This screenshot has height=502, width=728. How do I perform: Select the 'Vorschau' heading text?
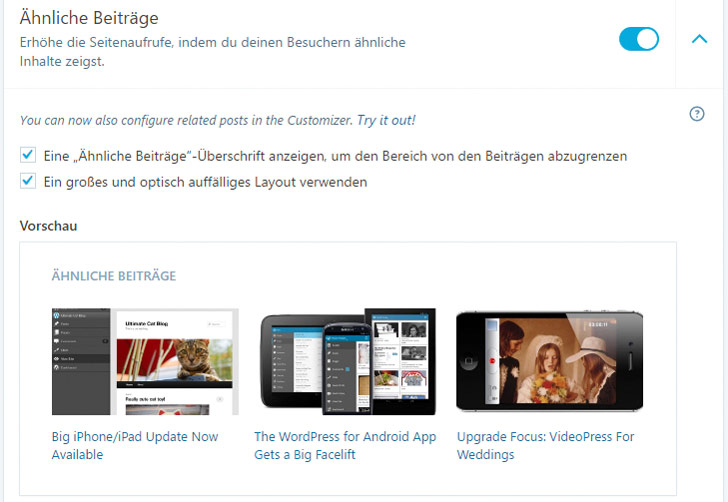48,226
